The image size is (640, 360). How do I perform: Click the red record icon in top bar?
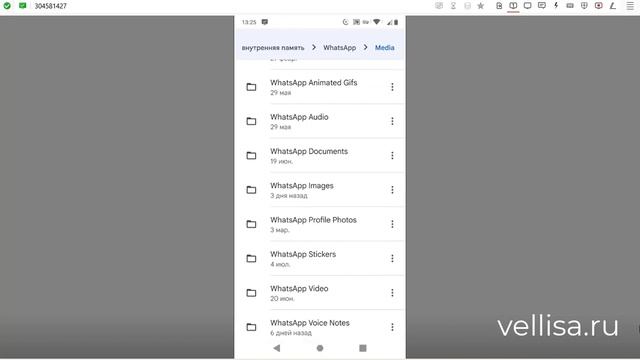click(x=599, y=5)
